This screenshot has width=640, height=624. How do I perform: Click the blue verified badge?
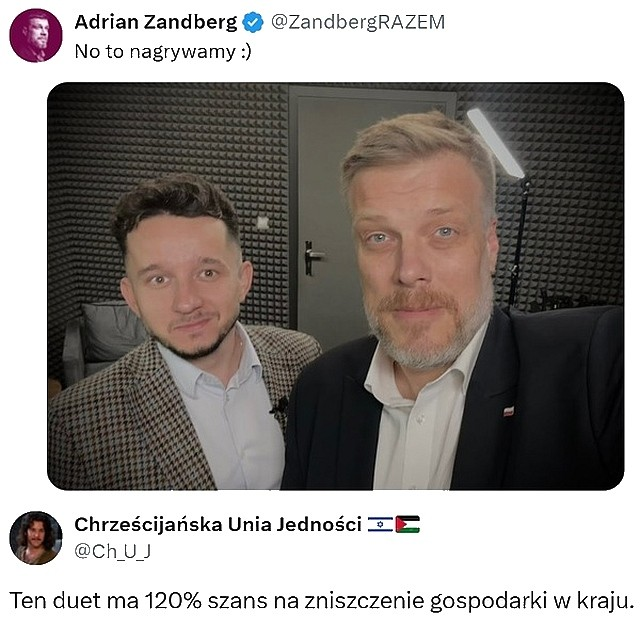coord(253,22)
